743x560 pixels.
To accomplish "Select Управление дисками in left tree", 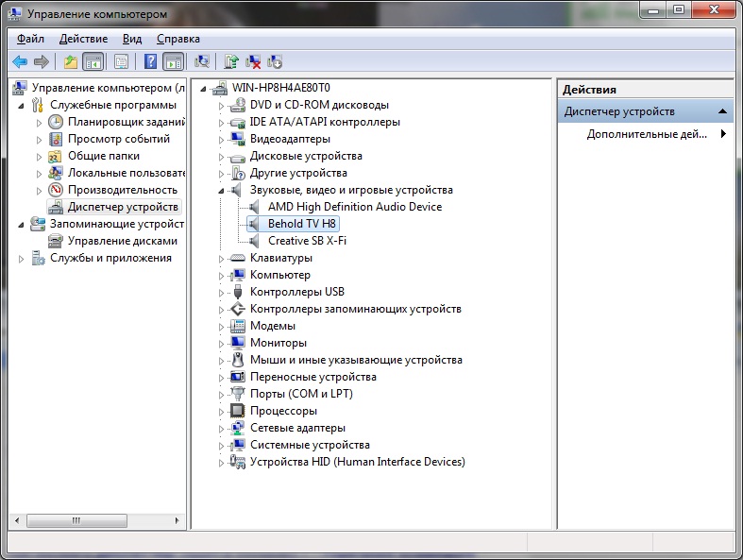I will pyautogui.click(x=122, y=241).
